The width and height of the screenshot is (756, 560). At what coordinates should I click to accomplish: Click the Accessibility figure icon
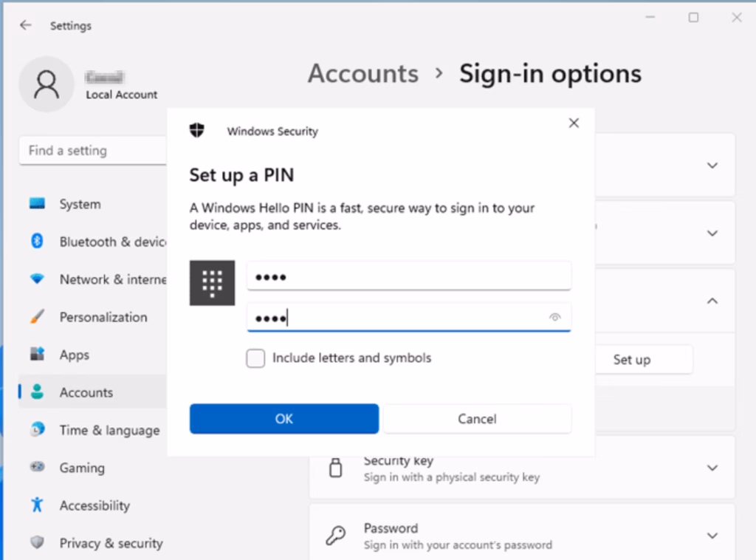(37, 505)
